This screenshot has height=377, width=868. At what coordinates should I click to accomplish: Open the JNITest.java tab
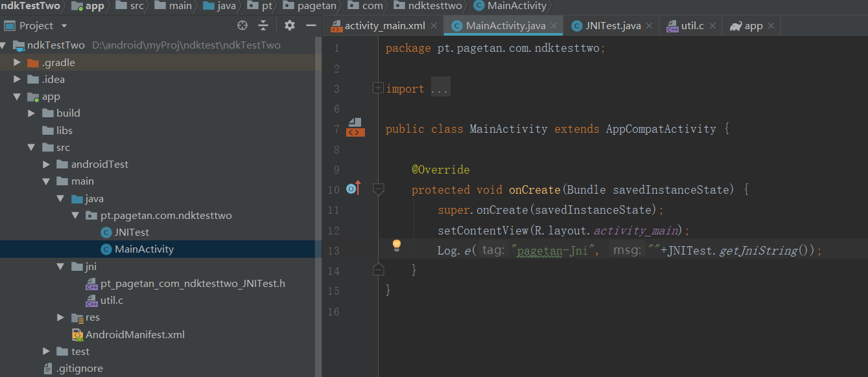tap(613, 26)
